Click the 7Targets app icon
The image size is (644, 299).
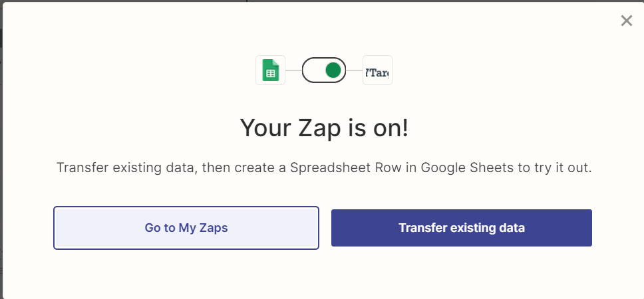coord(377,70)
